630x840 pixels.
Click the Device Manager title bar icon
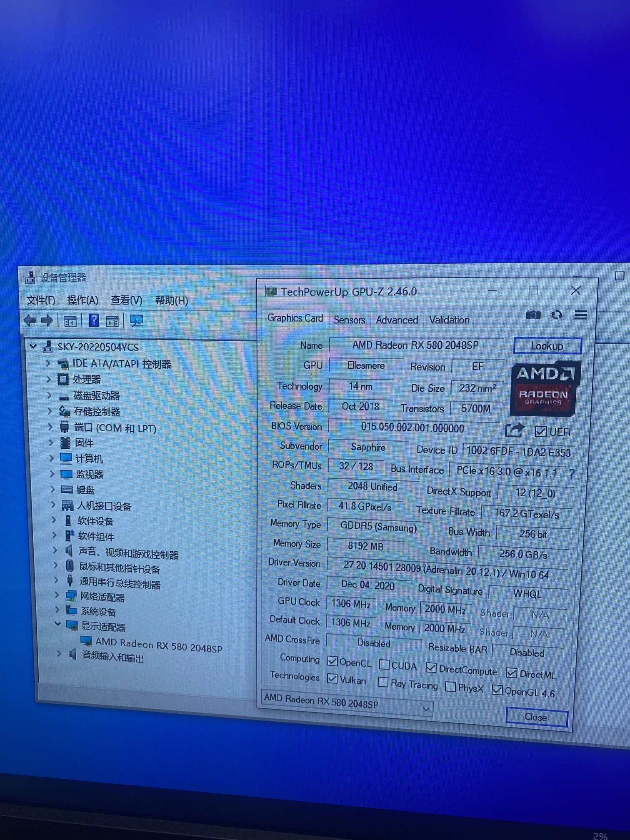pos(30,277)
